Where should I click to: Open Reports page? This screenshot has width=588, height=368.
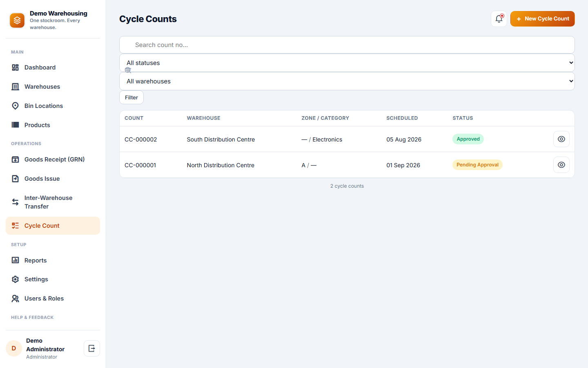coord(53,260)
